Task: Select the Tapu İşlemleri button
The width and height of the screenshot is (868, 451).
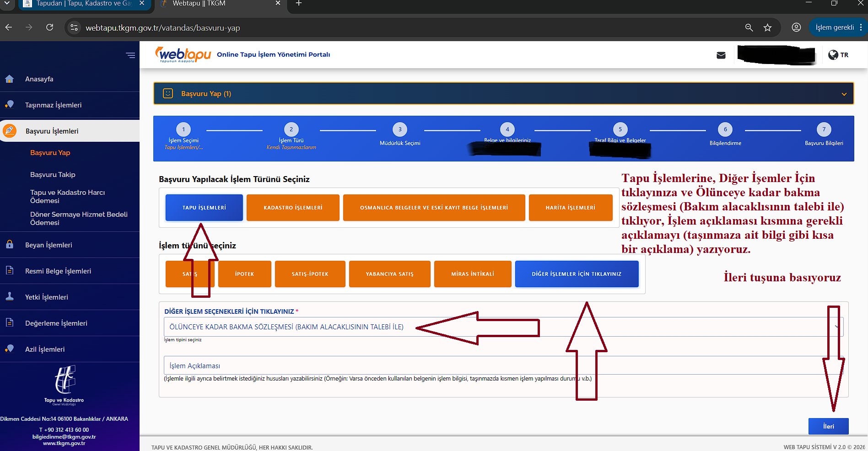Action: pyautogui.click(x=204, y=208)
